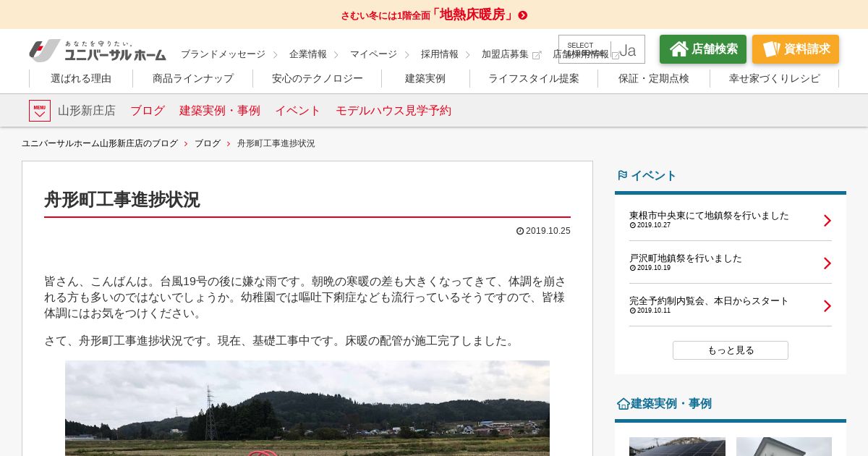Image resolution: width=868 pixels, height=456 pixels.
Task: Click the date 2019.10.27
Action: click(x=654, y=225)
